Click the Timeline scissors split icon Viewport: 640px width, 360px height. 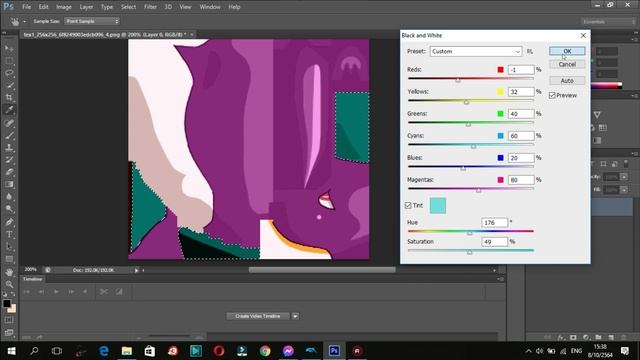(104, 291)
